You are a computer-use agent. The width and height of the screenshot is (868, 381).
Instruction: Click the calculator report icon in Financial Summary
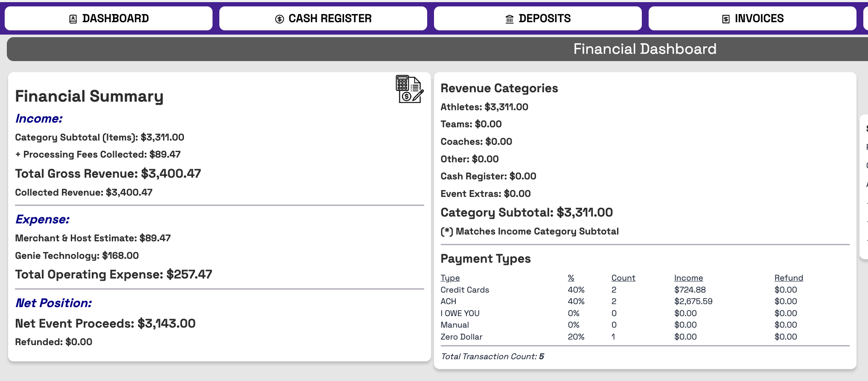[409, 89]
